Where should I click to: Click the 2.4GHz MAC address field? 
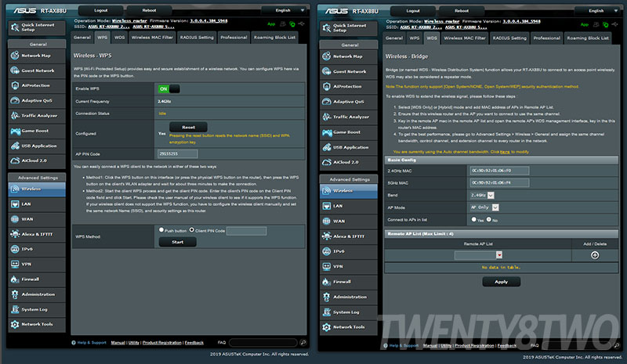(499, 171)
